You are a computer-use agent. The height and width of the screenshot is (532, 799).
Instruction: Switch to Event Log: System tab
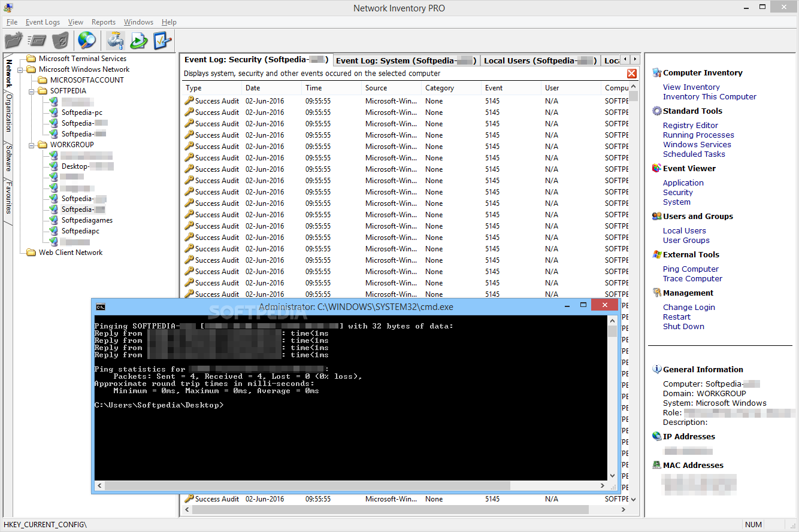coord(406,60)
